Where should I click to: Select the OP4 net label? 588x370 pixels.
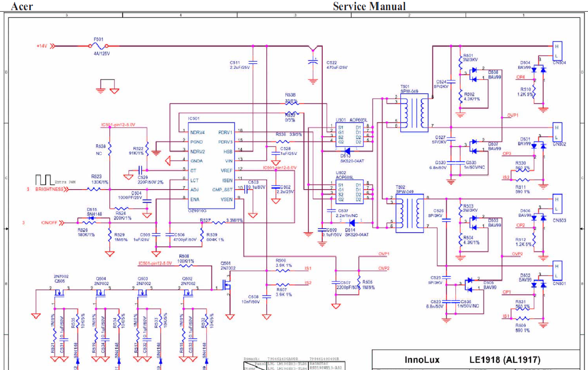pyautogui.click(x=521, y=77)
